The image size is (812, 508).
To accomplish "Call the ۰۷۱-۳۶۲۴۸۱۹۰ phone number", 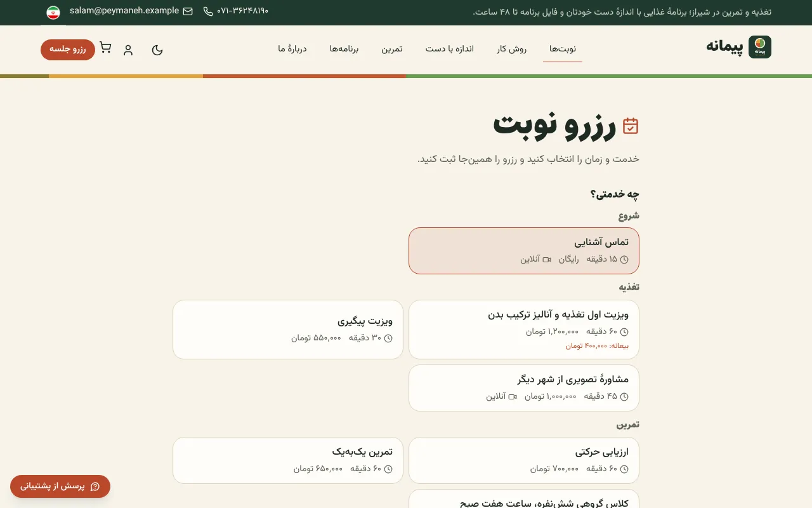I will 243,11.
